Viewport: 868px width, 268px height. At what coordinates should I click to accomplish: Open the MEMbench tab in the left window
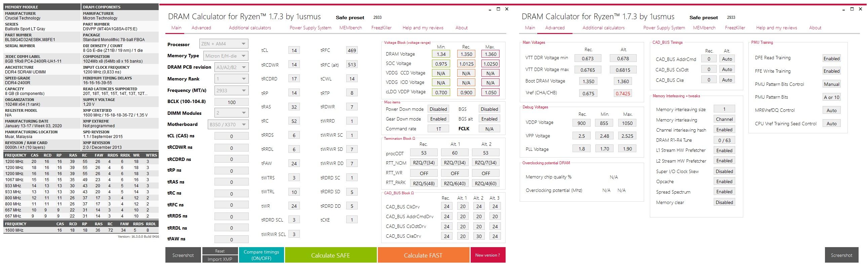tap(350, 28)
